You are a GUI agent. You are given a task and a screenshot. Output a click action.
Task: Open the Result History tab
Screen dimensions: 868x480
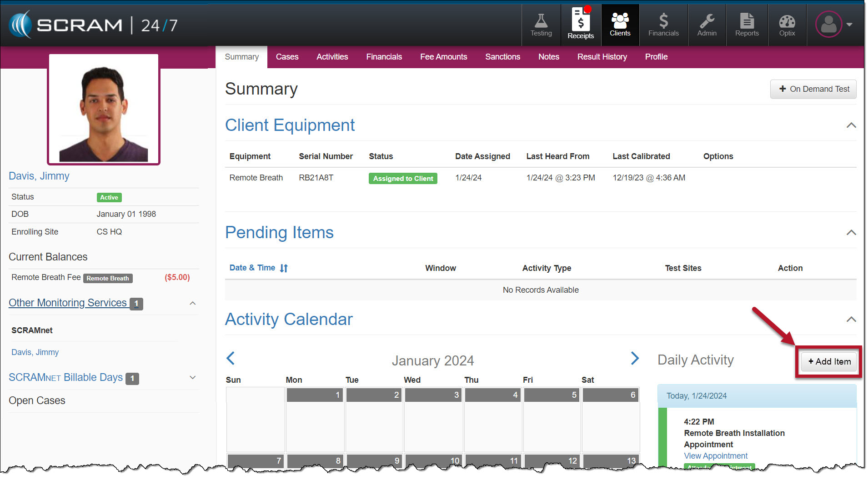[602, 57]
